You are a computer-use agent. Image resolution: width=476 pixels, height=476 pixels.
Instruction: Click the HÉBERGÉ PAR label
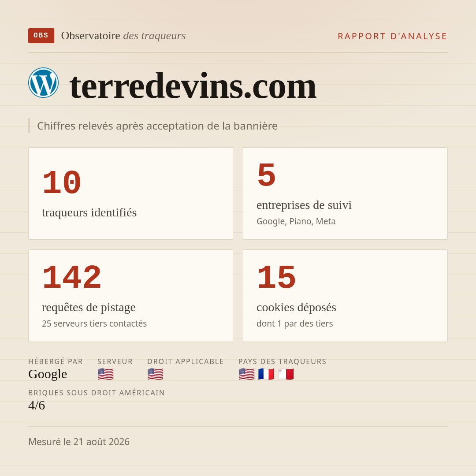tap(56, 361)
